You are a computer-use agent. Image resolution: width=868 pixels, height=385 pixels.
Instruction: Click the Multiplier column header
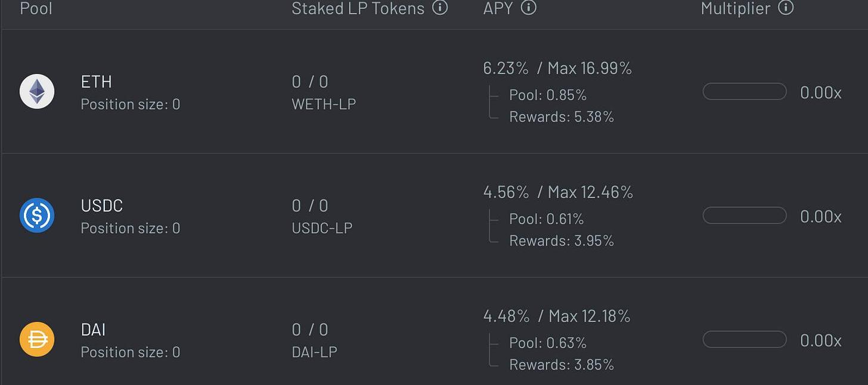(736, 8)
